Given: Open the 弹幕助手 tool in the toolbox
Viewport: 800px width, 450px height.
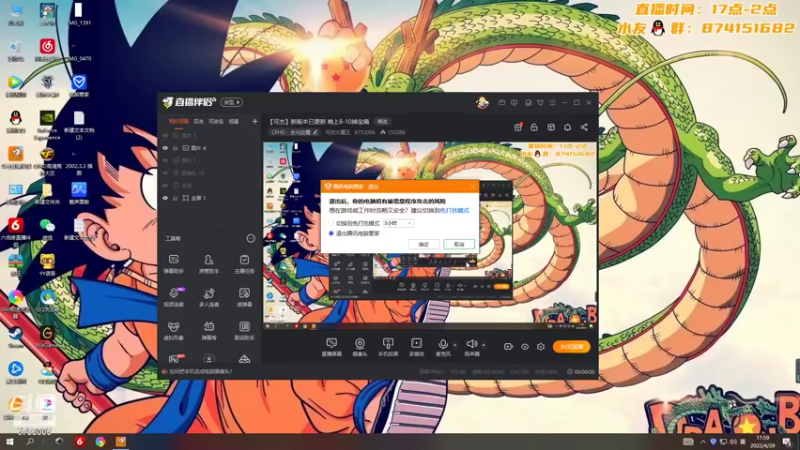Looking at the screenshot, I should tap(173, 264).
